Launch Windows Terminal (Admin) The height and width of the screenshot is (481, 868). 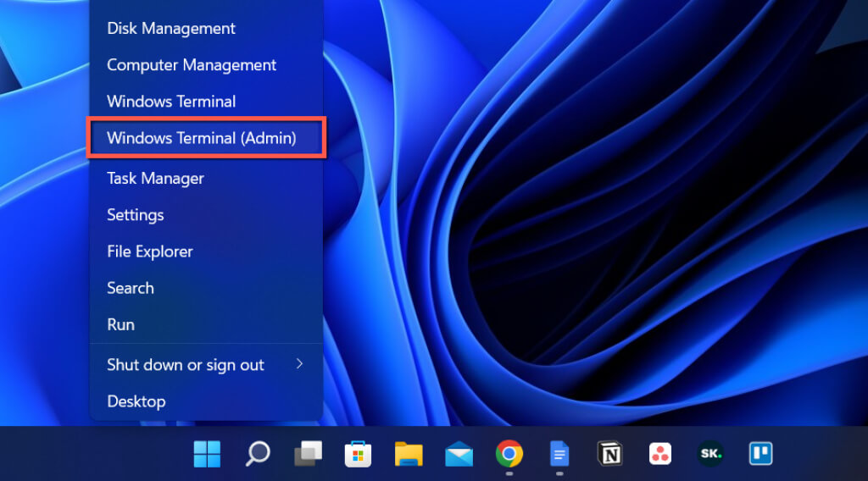coord(206,138)
